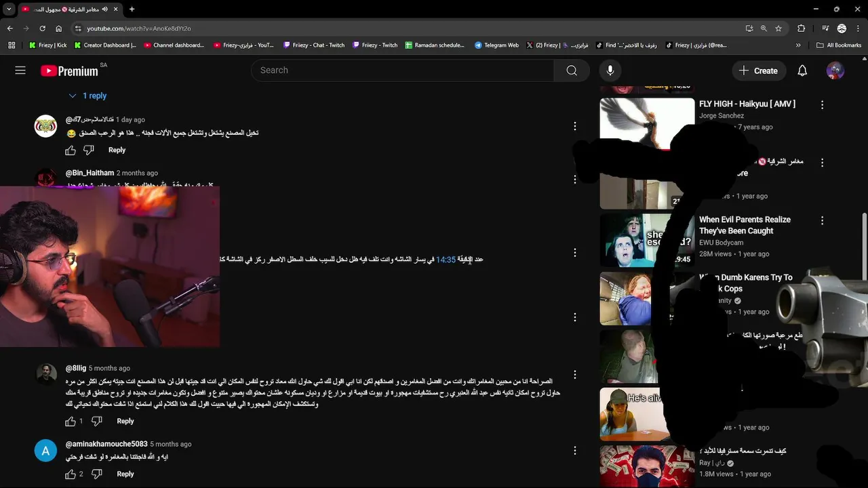868x488 pixels.
Task: Click the @8llig commenter avatar
Action: pyautogui.click(x=46, y=374)
